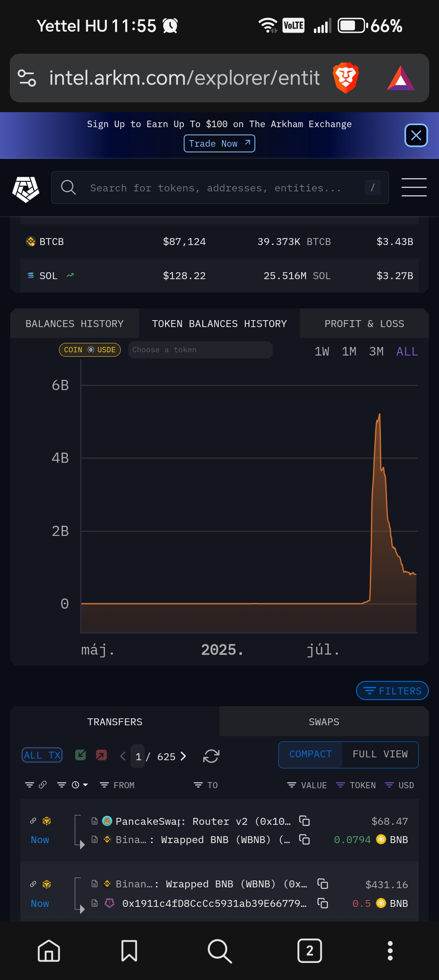
Task: Copy the PancakeSwap Router v2 address
Action: (304, 821)
